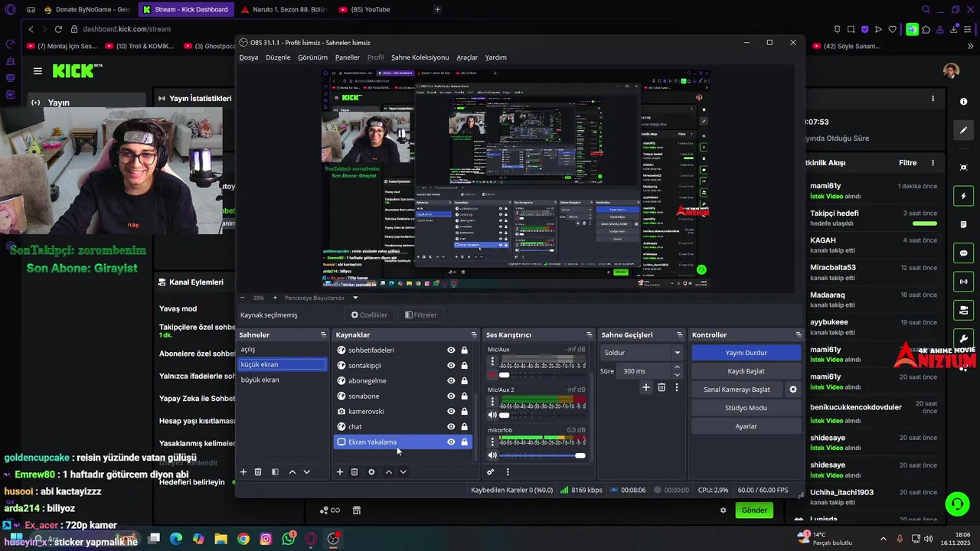Click Kick info icon in right sidebar
Screen dimensions: 980x551
coord(963,102)
